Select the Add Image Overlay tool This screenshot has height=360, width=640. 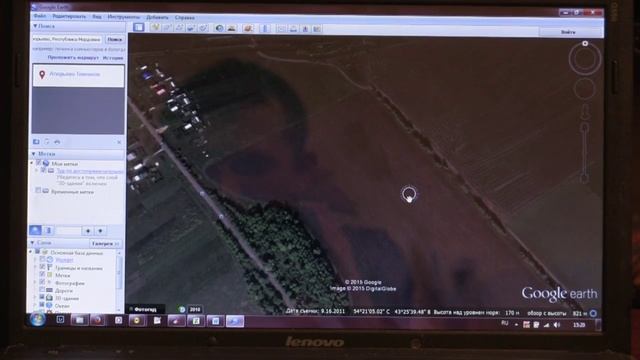point(191,28)
